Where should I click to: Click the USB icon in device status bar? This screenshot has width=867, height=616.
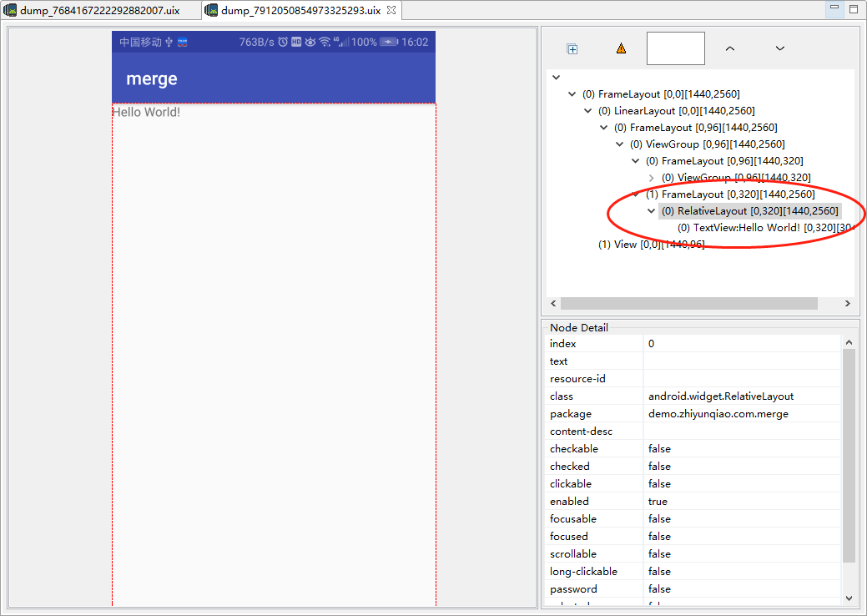(x=169, y=42)
